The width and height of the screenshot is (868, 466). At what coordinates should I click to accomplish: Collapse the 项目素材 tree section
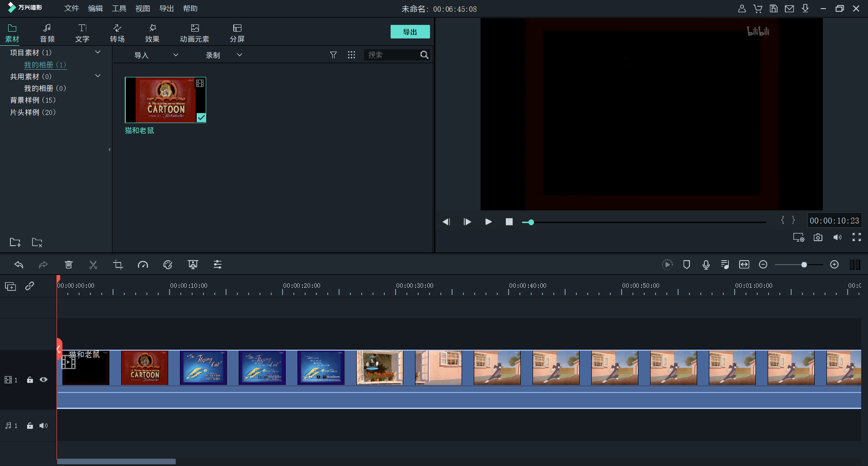tap(98, 52)
